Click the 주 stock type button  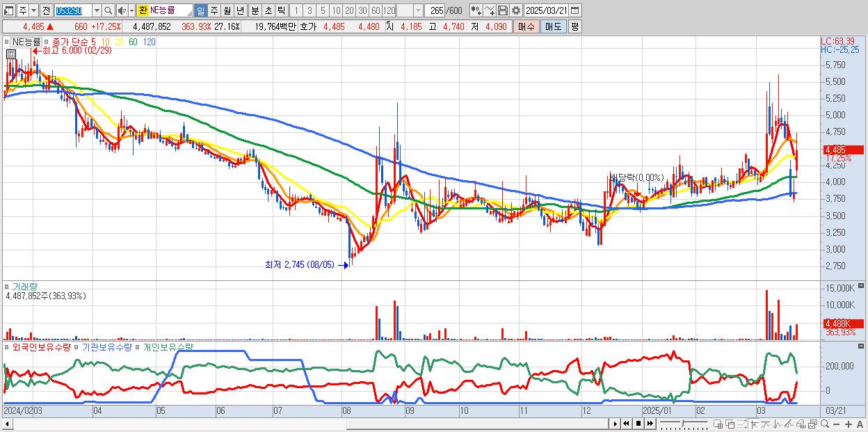(x=22, y=10)
